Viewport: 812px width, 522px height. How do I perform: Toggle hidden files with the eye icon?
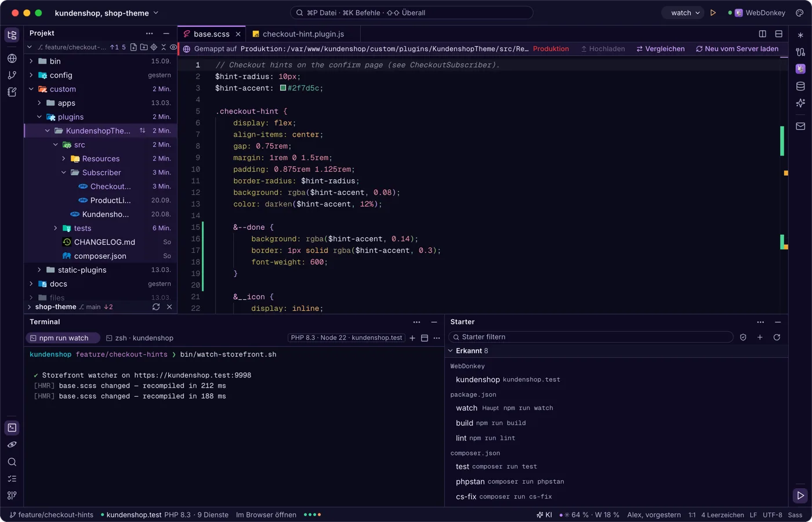pyautogui.click(x=173, y=47)
